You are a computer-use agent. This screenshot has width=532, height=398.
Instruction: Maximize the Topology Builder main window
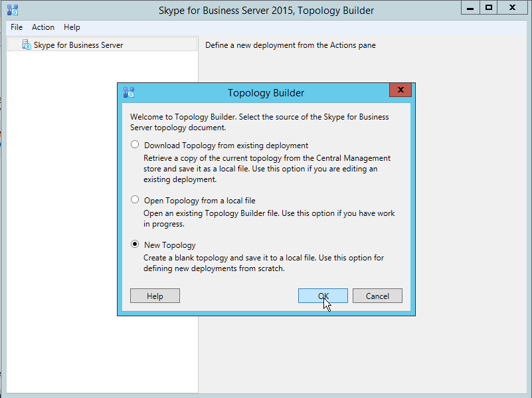pos(489,7)
